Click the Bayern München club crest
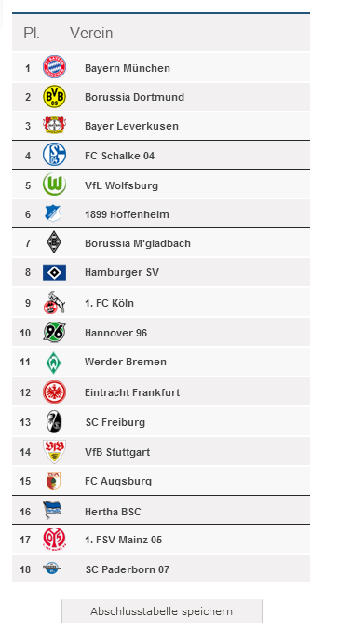 tap(55, 67)
